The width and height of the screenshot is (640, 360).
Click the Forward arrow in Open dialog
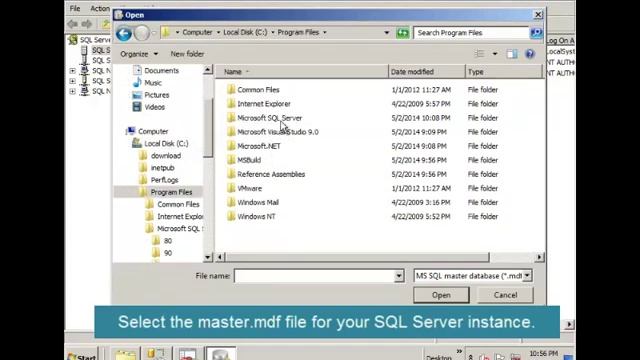(x=142, y=33)
